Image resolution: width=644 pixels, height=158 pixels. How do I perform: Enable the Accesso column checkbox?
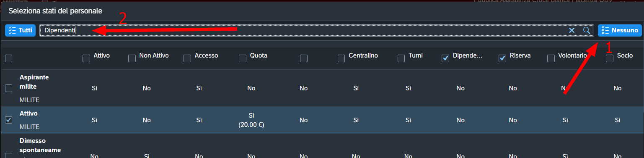[x=187, y=58]
